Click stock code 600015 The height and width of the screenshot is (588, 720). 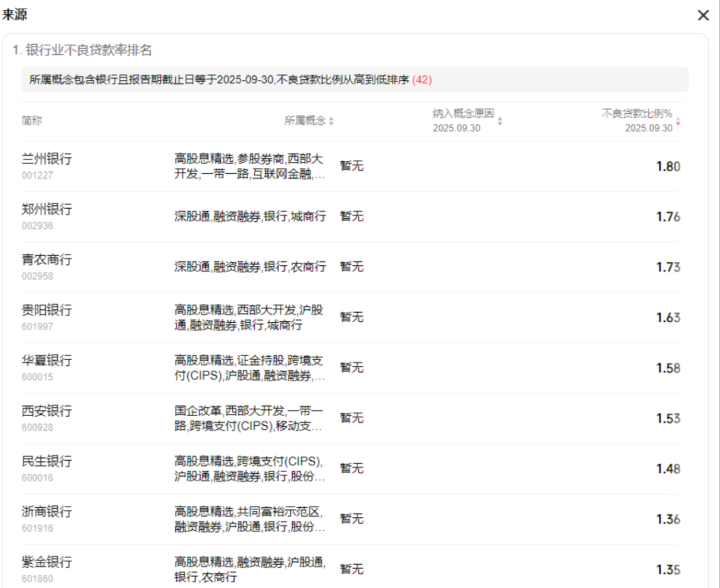click(37, 377)
